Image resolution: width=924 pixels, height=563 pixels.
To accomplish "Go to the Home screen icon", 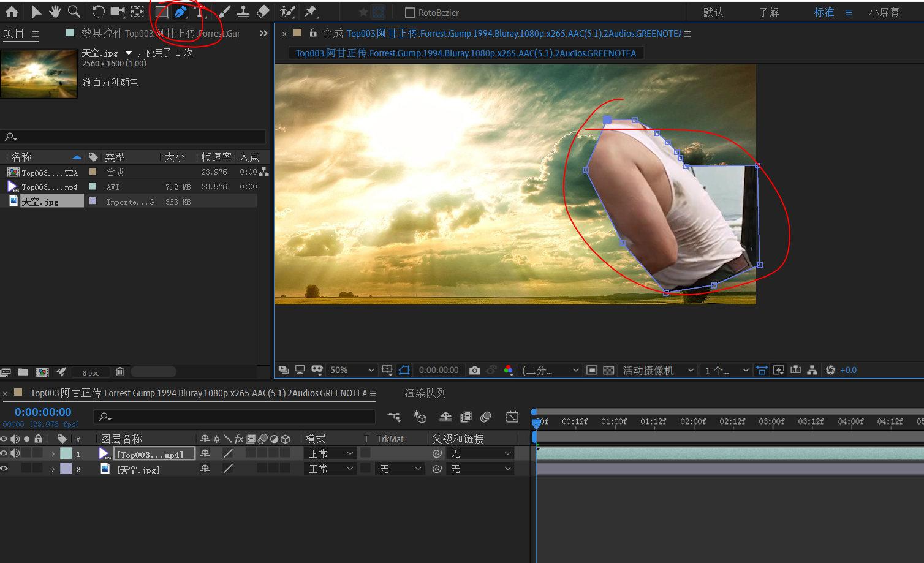I will point(12,12).
